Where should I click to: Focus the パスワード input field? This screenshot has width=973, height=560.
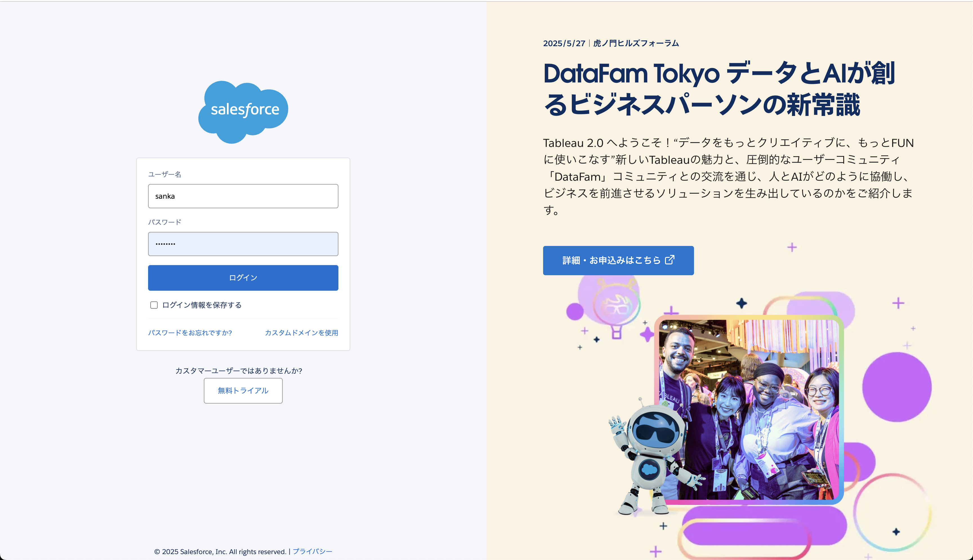[x=243, y=244]
